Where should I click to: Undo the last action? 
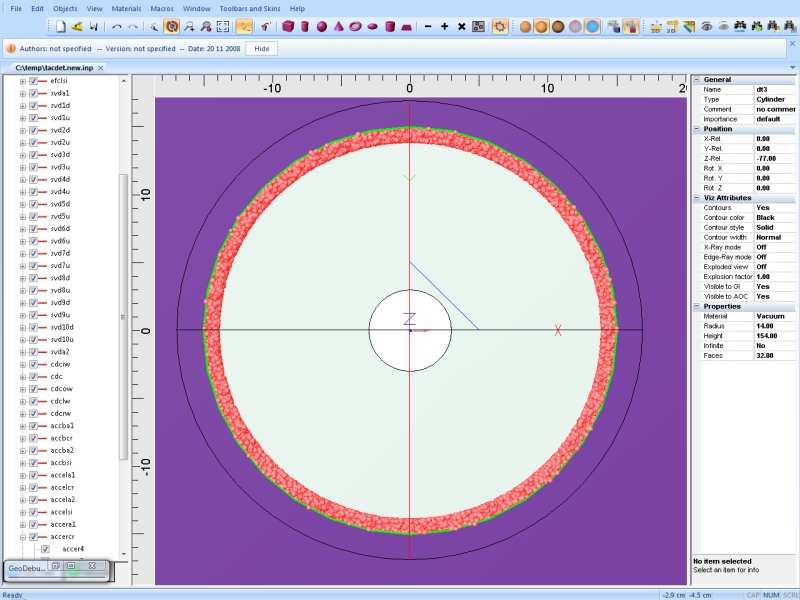tap(117, 27)
